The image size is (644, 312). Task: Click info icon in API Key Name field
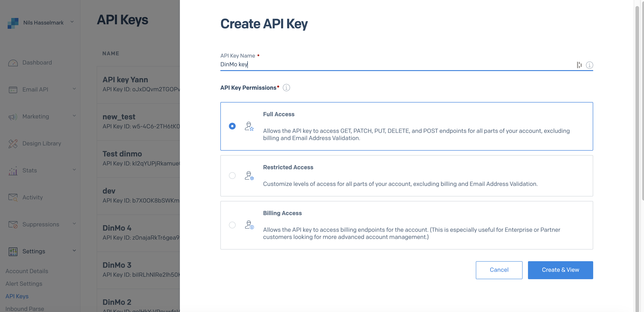(x=589, y=65)
